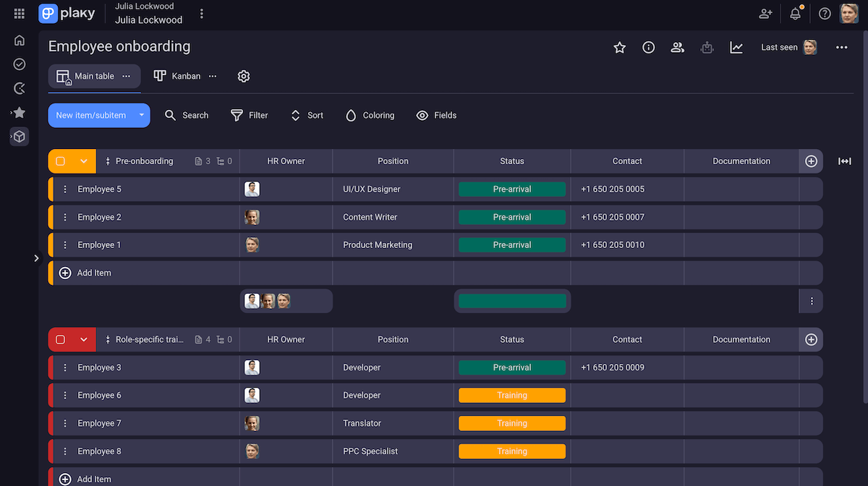Open the Filter panel

[x=249, y=115]
